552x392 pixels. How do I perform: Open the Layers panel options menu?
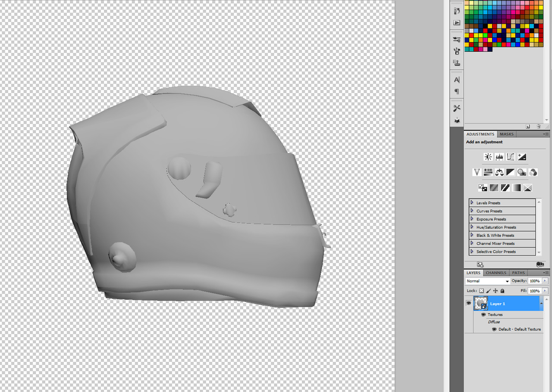point(546,273)
